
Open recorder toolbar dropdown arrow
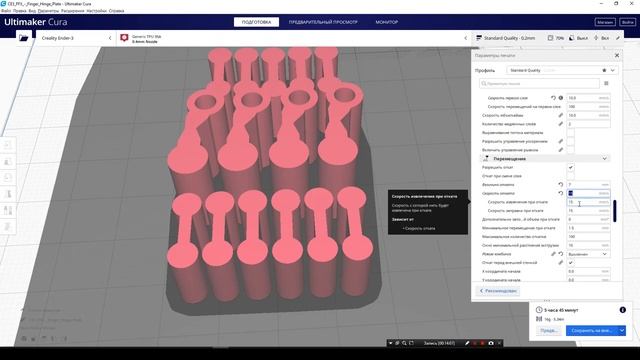390,343
